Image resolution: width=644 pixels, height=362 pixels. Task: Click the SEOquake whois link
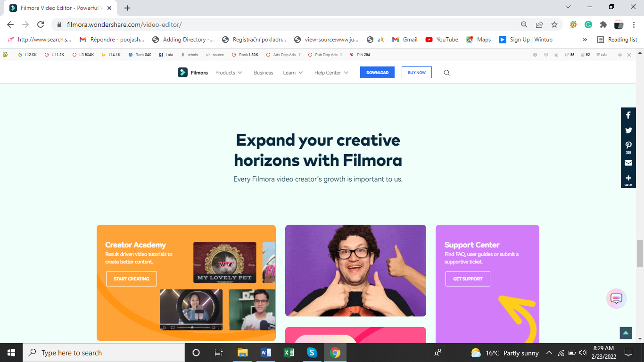[x=190, y=55]
